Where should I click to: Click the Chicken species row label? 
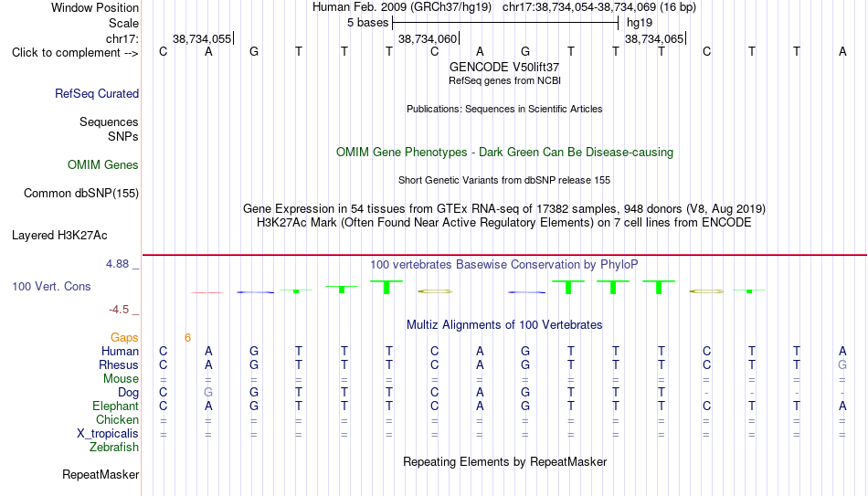[x=117, y=419]
